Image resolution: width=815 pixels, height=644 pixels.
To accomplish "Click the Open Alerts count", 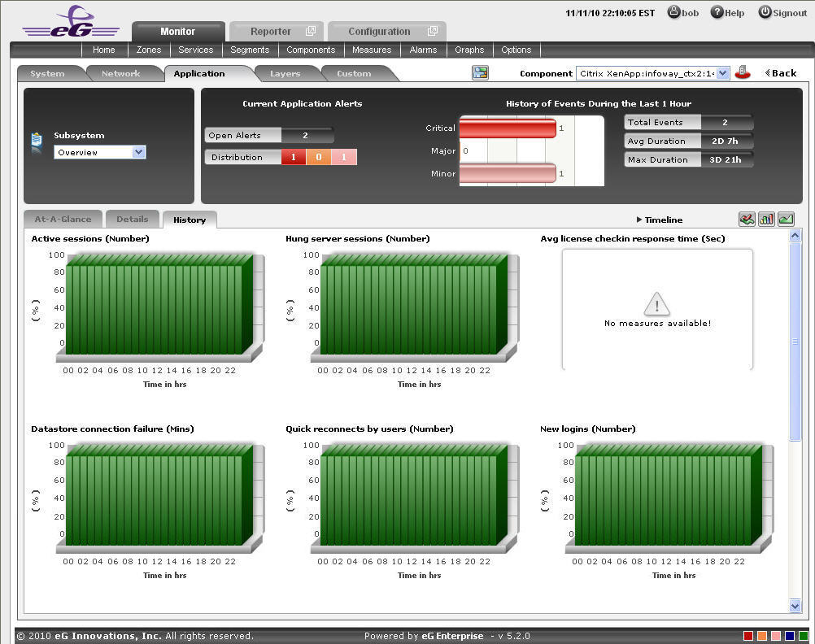I will coord(306,135).
